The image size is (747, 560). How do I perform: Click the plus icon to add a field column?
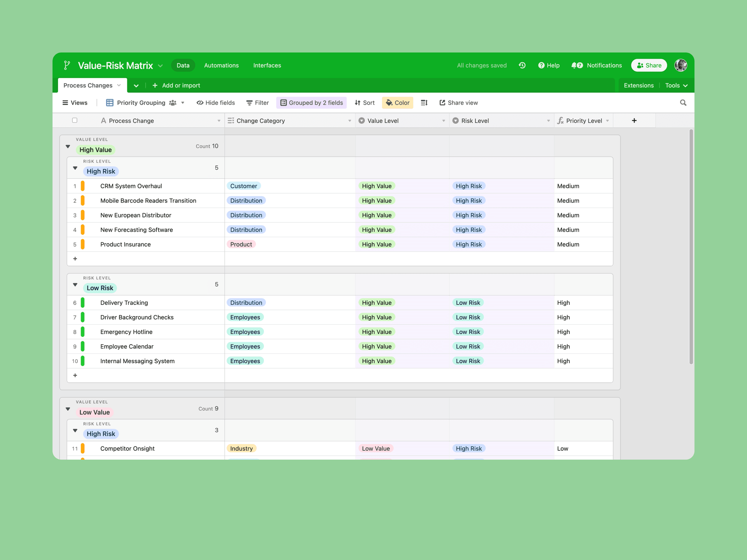click(x=634, y=121)
